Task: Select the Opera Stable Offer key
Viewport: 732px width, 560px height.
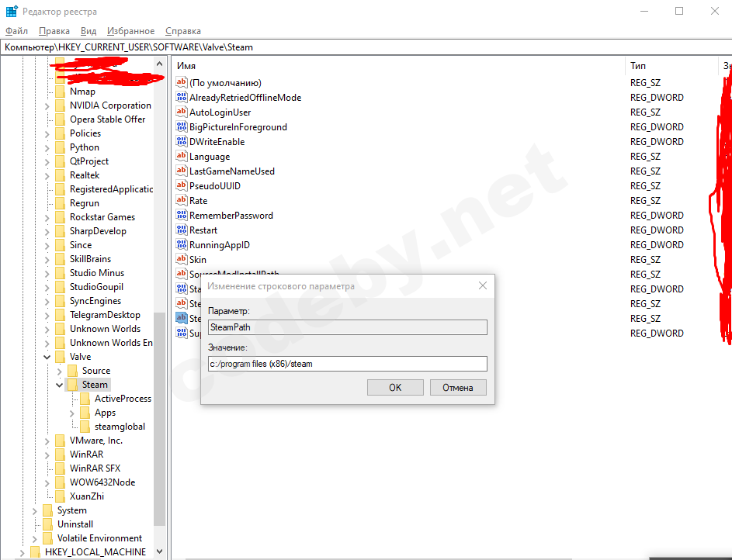Action: click(107, 119)
